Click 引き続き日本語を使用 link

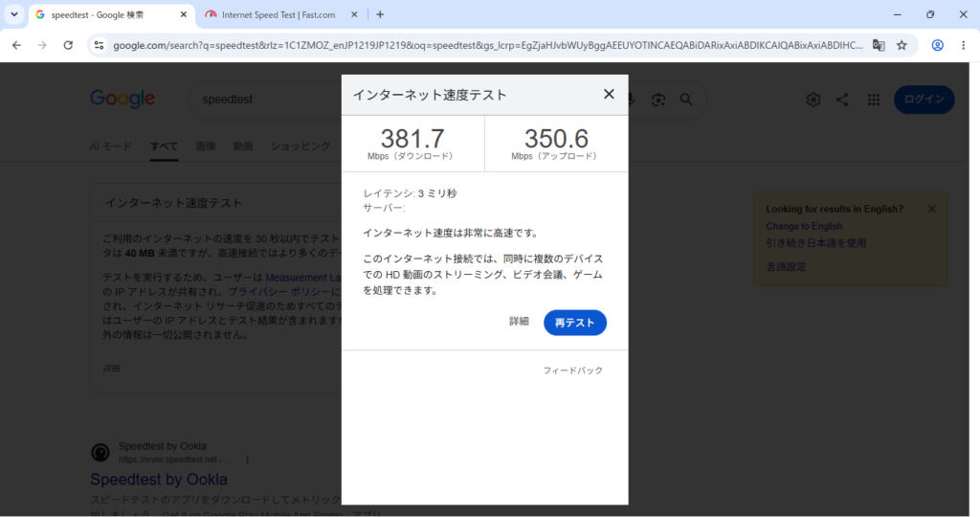click(816, 243)
